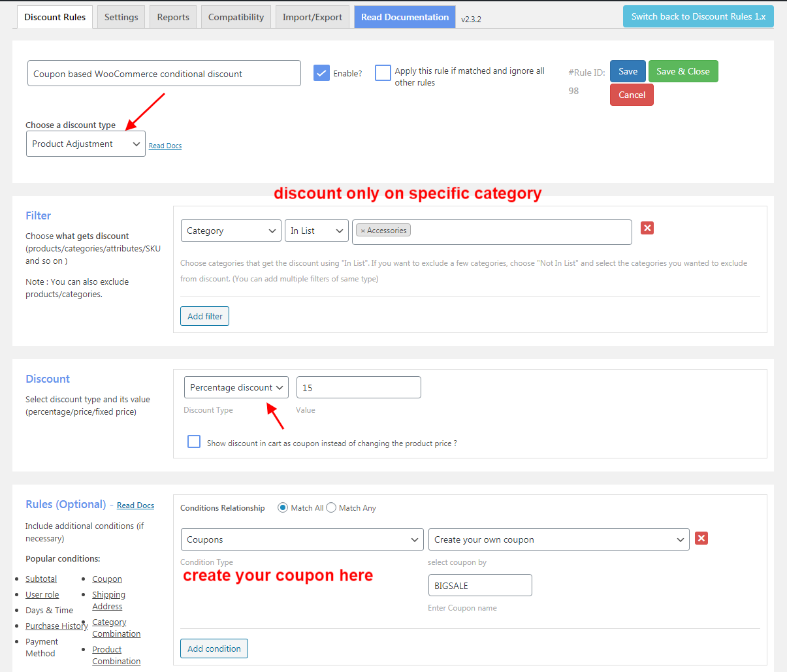Select the Match Any radio button
Viewport: 787px width, 672px height.
331,507
